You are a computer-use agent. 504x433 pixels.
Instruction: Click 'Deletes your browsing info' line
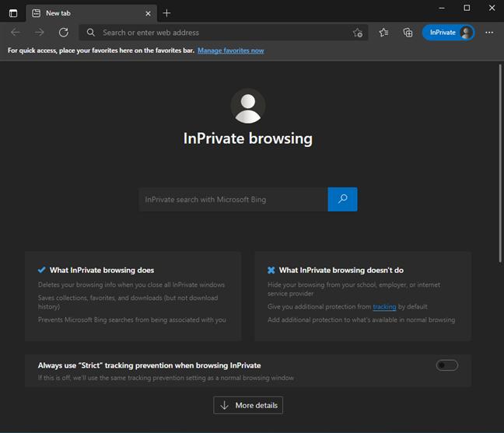coord(131,285)
